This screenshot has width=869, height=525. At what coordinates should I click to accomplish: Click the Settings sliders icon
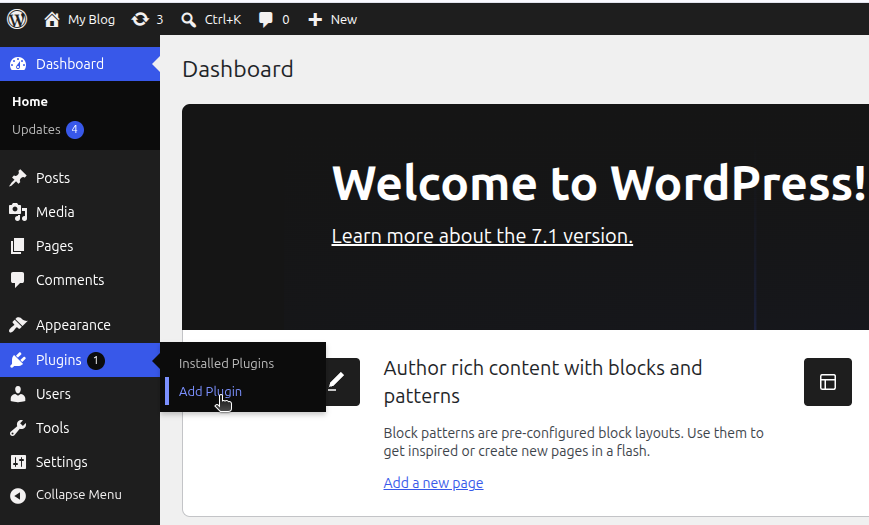point(18,462)
